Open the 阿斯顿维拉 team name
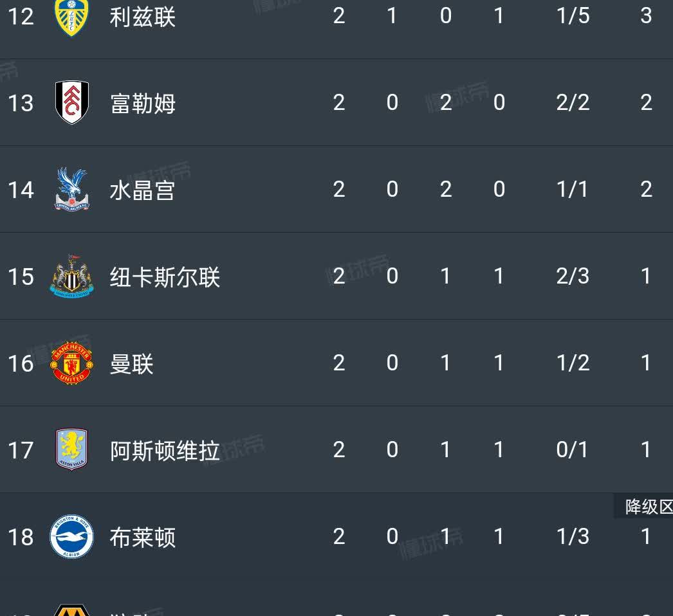This screenshot has height=616, width=673. tap(165, 451)
